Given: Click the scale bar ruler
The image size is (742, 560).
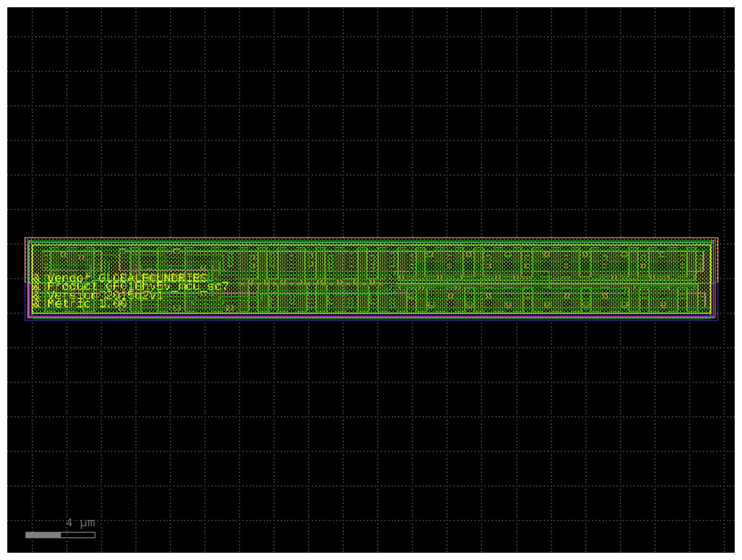Looking at the screenshot, I should pos(60,535).
